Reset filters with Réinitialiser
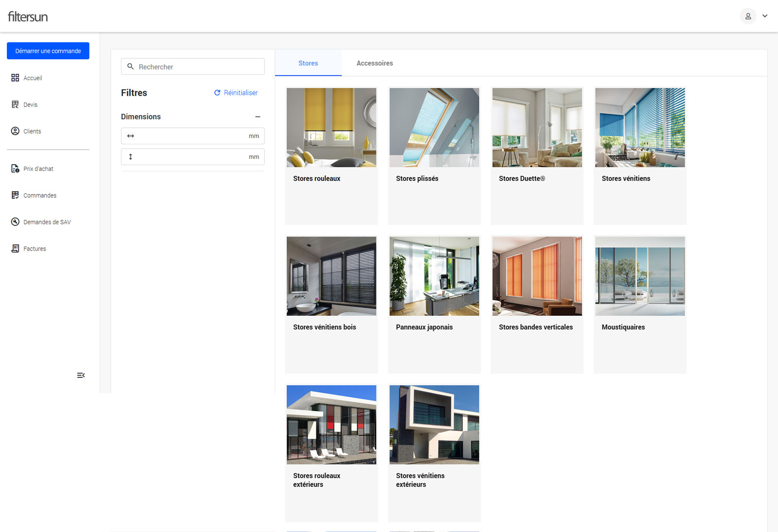Screen dimensions: 778x532 click(x=236, y=93)
